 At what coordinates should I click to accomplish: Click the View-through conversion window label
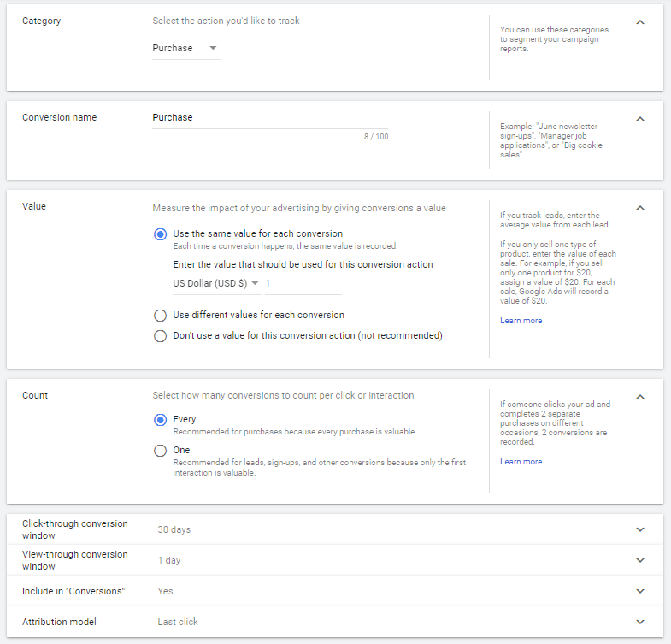click(75, 560)
